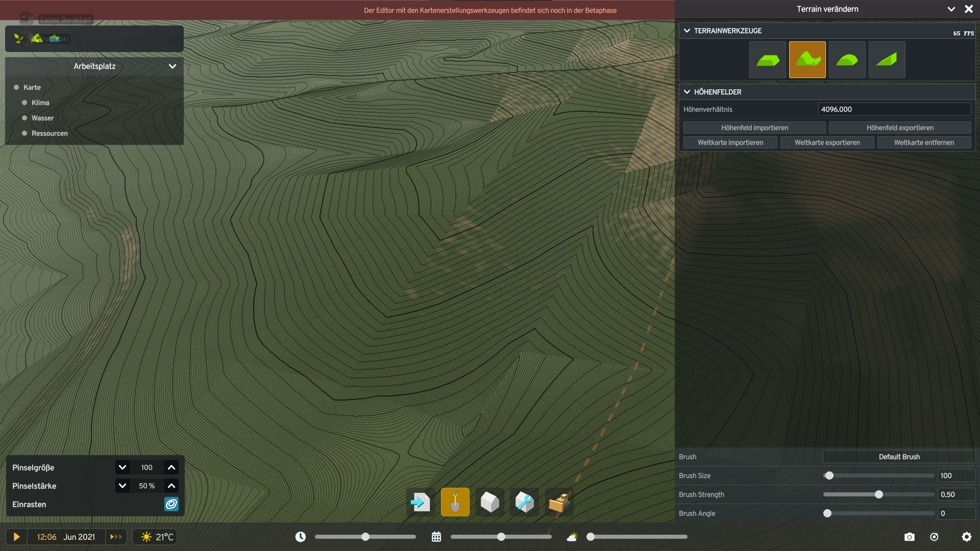Adjust the Brush Strength slider

click(x=878, y=494)
